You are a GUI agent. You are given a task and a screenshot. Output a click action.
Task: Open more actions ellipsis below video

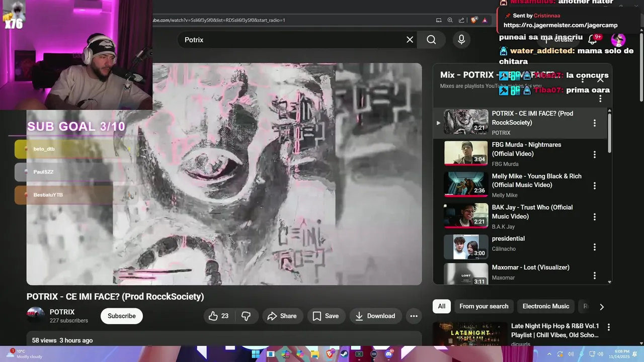point(414,316)
